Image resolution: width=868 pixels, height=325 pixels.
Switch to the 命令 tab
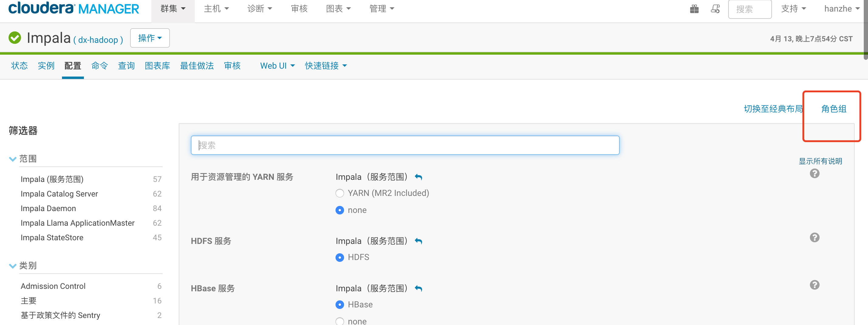click(100, 66)
